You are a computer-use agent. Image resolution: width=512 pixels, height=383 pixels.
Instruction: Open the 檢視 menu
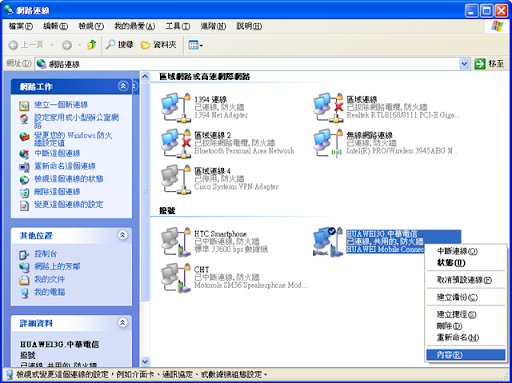[91, 26]
